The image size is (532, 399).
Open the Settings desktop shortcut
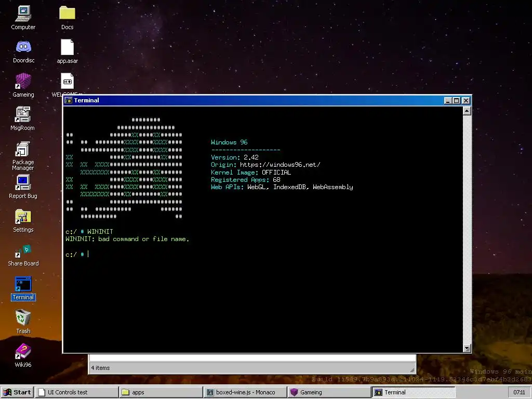(23, 221)
